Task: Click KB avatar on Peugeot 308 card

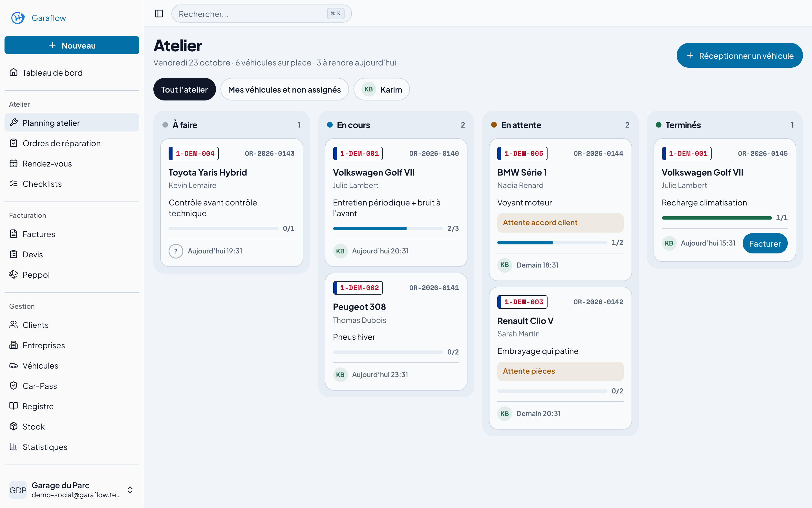Action: (340, 375)
